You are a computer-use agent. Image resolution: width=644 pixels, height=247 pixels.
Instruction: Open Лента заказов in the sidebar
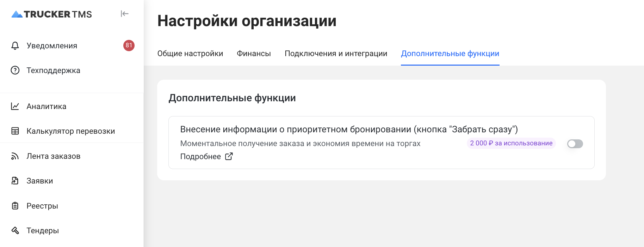pyautogui.click(x=54, y=156)
